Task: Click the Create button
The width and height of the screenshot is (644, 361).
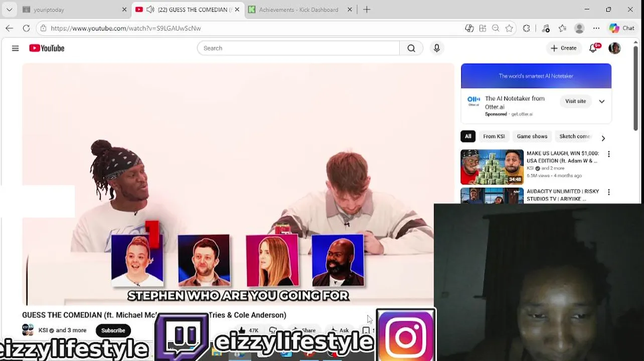Action: (563, 48)
